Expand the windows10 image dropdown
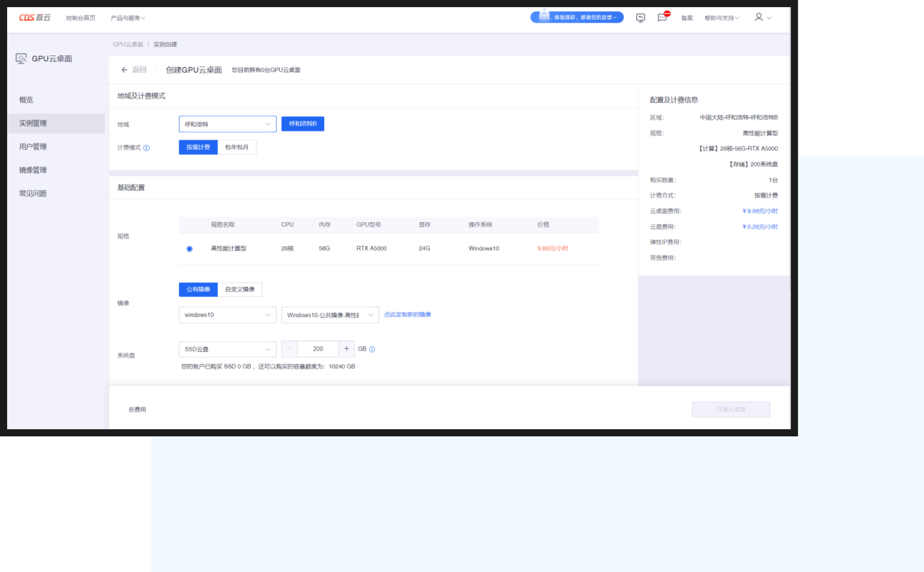Image resolution: width=924 pixels, height=572 pixels. [x=227, y=315]
